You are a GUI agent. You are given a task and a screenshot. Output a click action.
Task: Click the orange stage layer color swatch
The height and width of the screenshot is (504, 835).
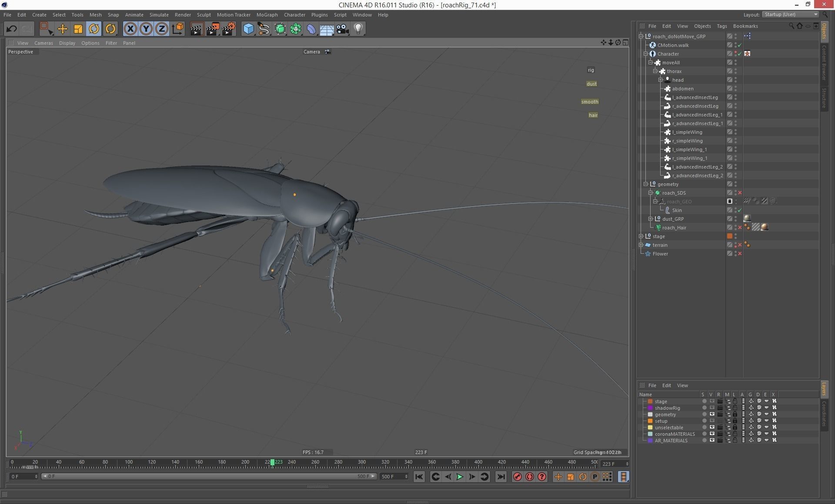coord(650,401)
